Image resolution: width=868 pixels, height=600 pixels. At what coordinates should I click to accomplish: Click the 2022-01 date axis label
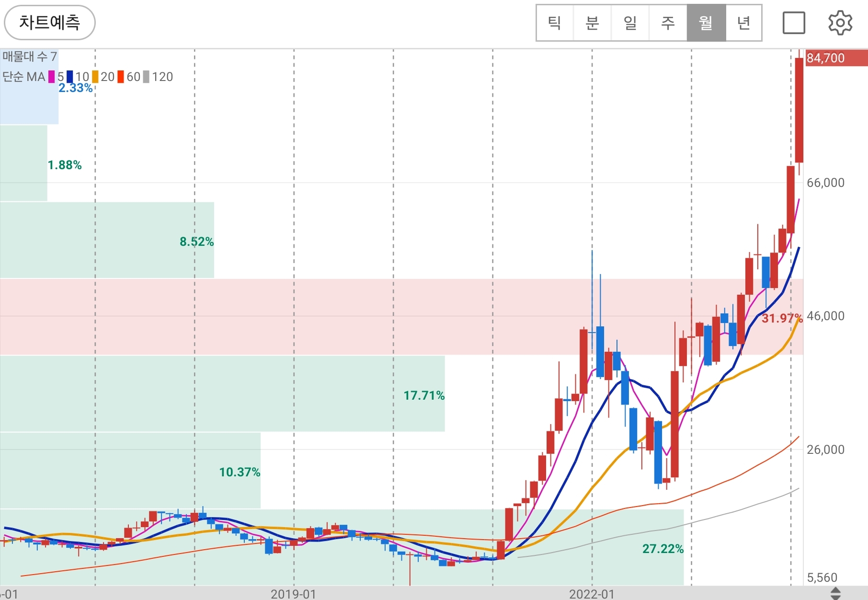pyautogui.click(x=592, y=594)
